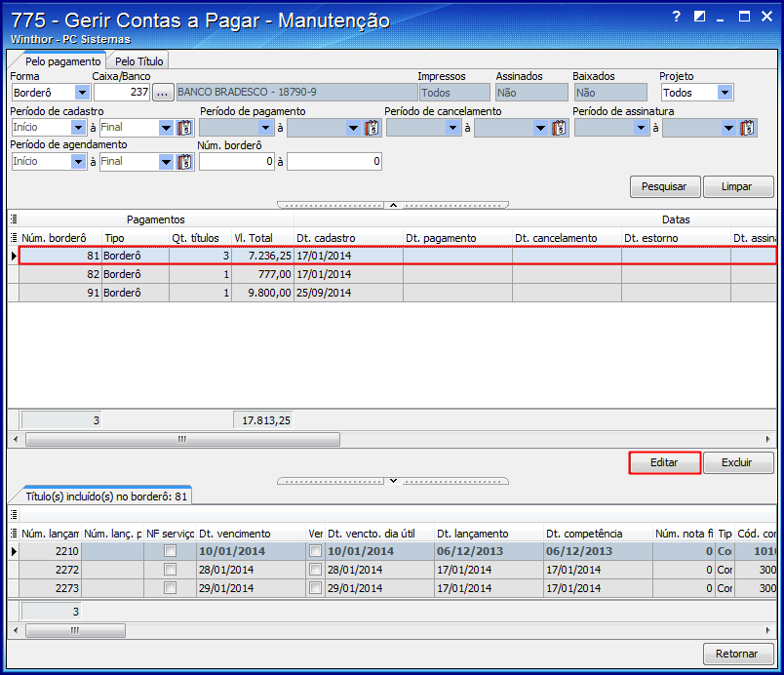Viewport: 784px width, 675px height.
Task: Open calendar picker for Período de cancelamento
Action: coord(559,128)
